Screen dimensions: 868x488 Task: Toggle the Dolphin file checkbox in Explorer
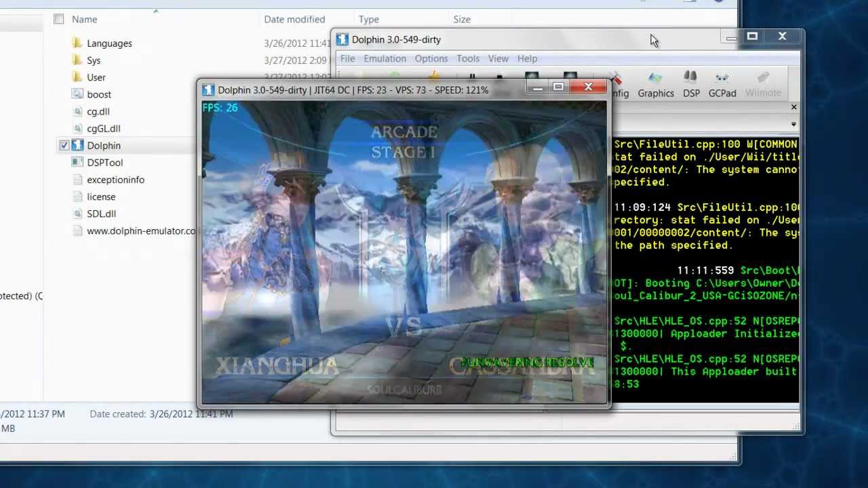64,145
